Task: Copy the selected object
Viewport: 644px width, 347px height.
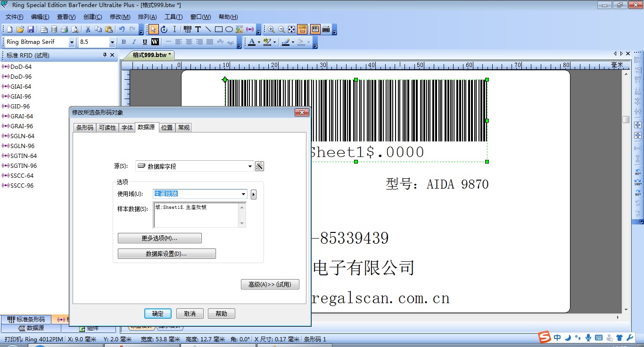Action: (x=98, y=29)
